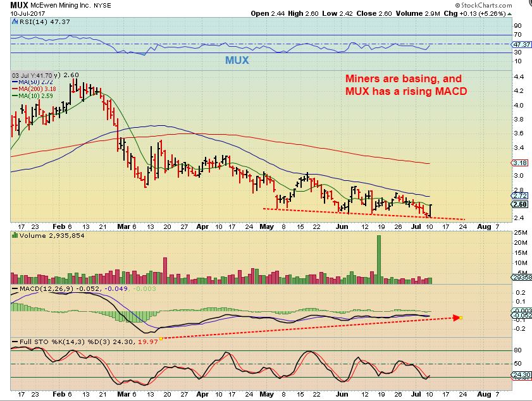Click the Close 2.60 value in header
This screenshot has width=532, height=401.
tap(374, 13)
